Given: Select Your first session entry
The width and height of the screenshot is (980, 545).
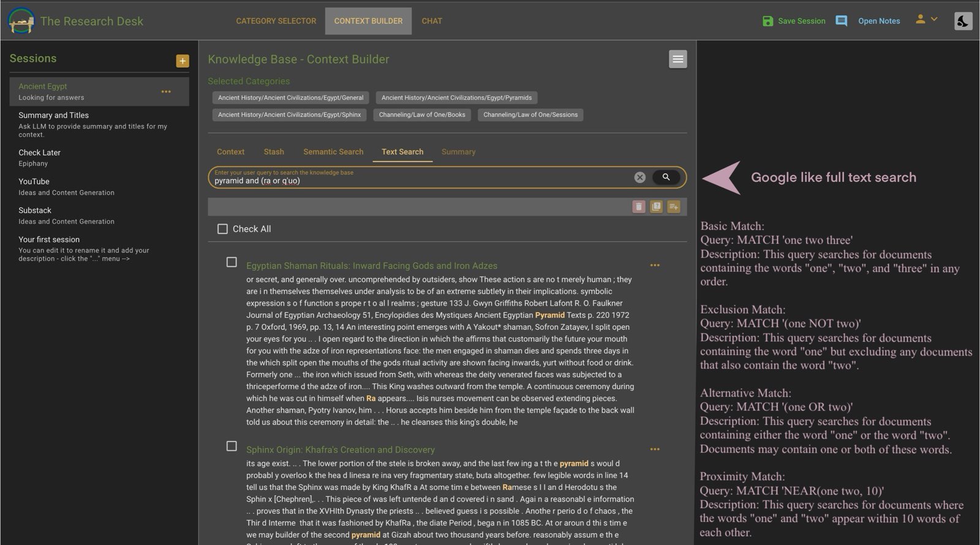Looking at the screenshot, I should pyautogui.click(x=99, y=248).
